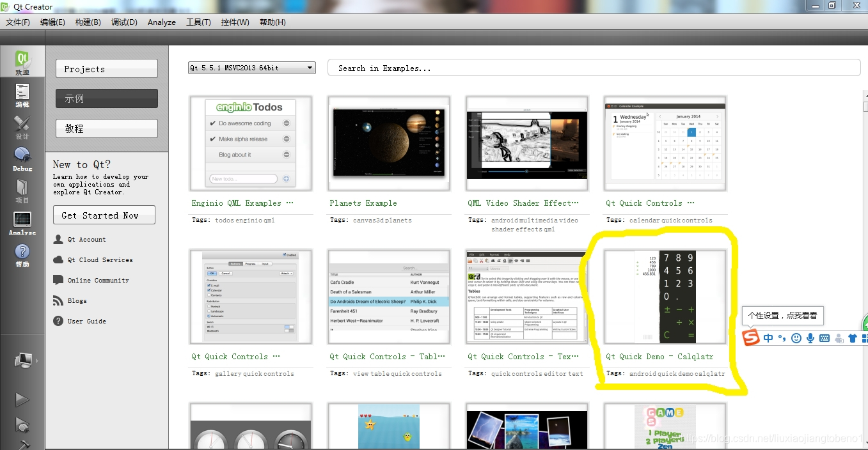Open the Qt Quick Controls gallery thumbnail

pyautogui.click(x=251, y=297)
